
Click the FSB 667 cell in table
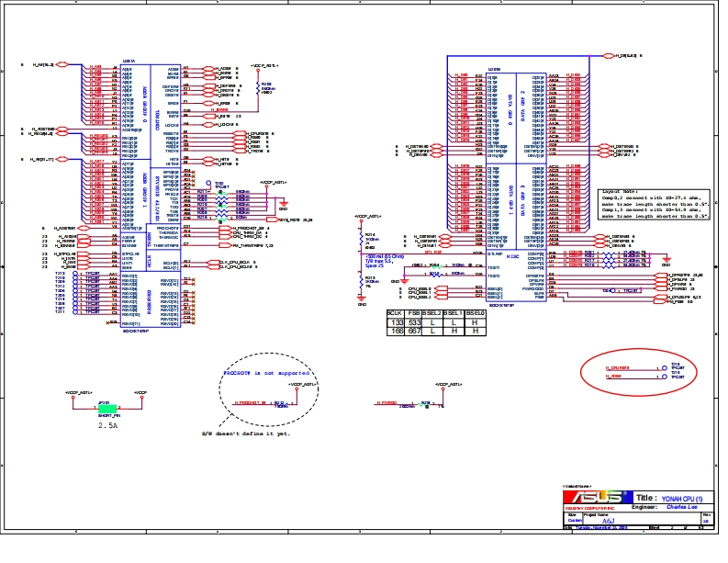415,331
